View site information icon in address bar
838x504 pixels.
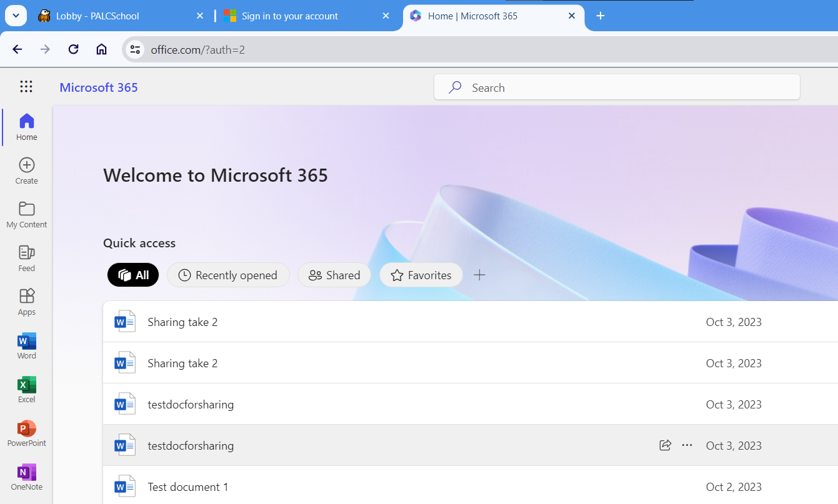[135, 50]
